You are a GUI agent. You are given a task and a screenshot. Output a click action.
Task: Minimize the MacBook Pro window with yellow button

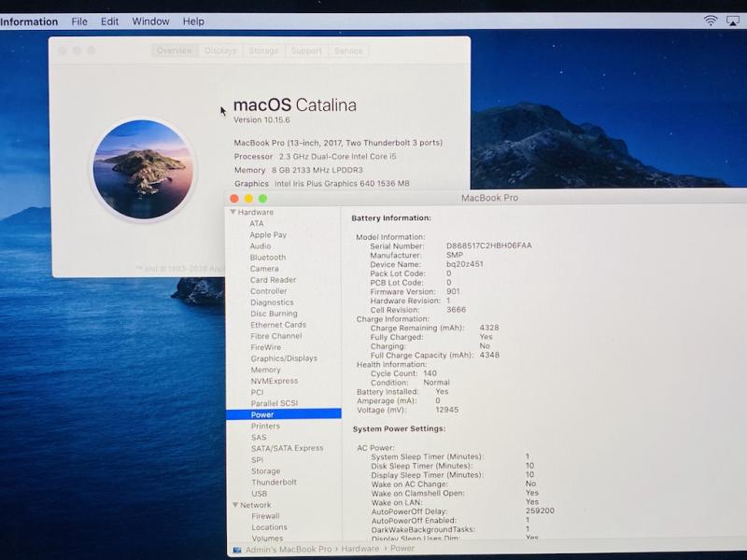tap(248, 199)
